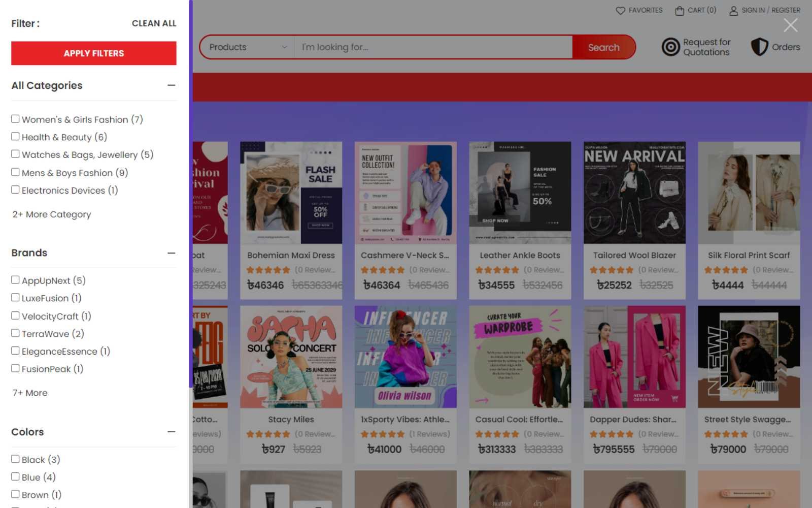Screen dimensions: 812x508
Task: Click the ৳46346 price on Bohemian Maxi Dress
Action: click(265, 285)
